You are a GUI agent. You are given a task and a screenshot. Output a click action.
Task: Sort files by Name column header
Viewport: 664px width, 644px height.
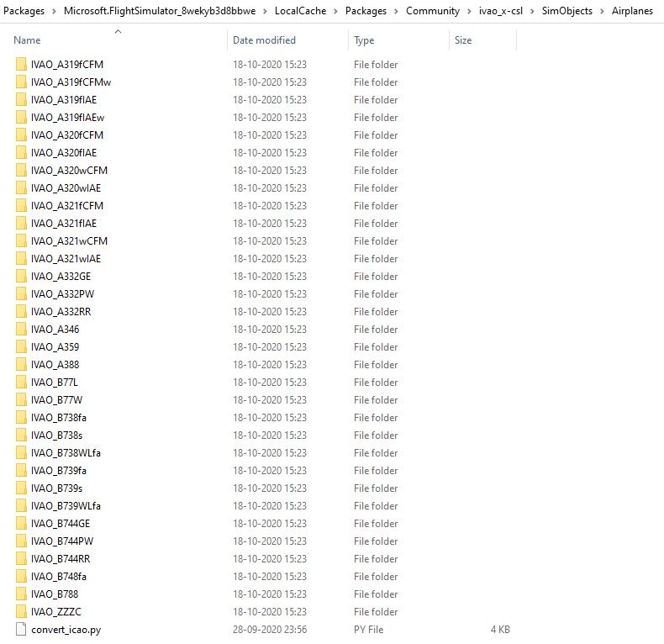pos(27,40)
